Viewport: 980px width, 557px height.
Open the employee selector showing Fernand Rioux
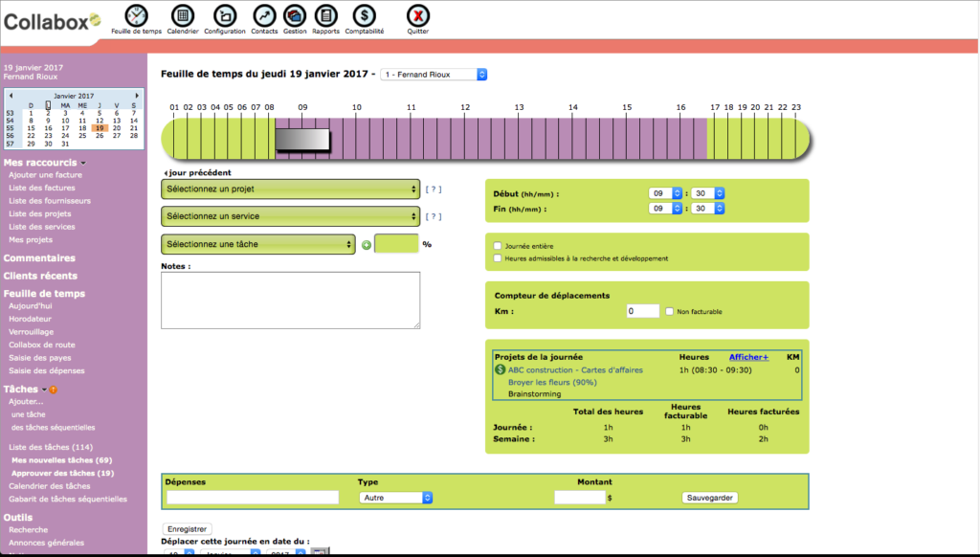434,75
